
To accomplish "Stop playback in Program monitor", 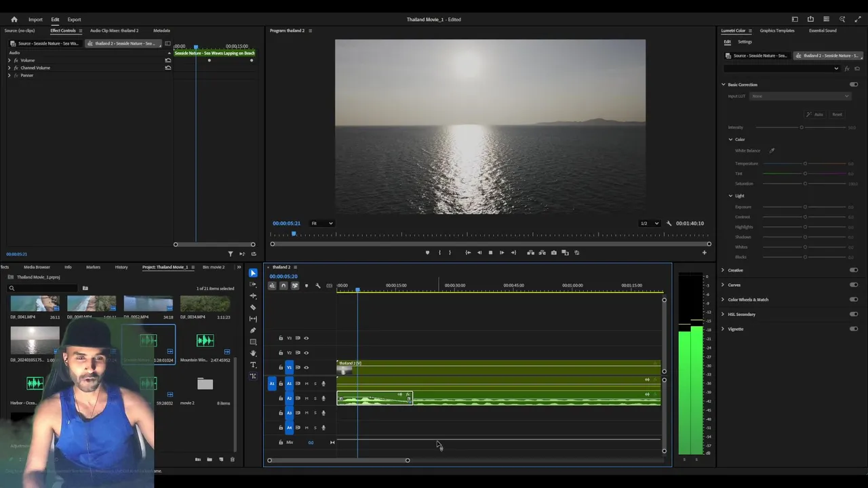I will (x=490, y=253).
